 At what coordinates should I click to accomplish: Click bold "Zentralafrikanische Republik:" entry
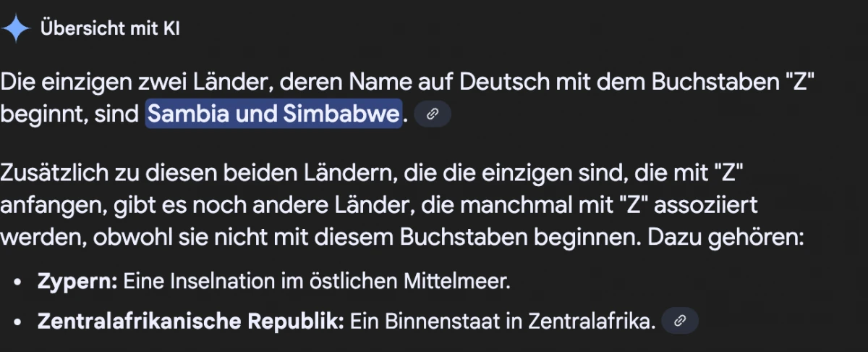[x=191, y=321]
